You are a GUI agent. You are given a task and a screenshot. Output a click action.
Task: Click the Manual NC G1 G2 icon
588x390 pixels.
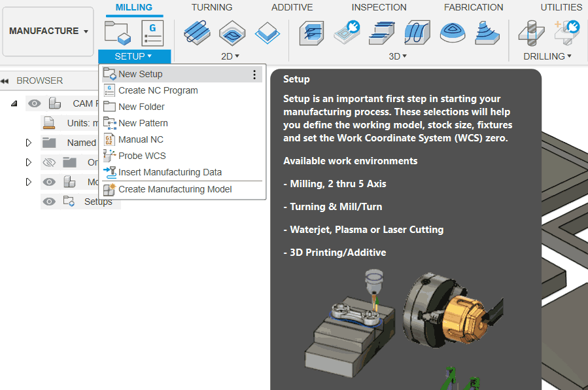109,139
